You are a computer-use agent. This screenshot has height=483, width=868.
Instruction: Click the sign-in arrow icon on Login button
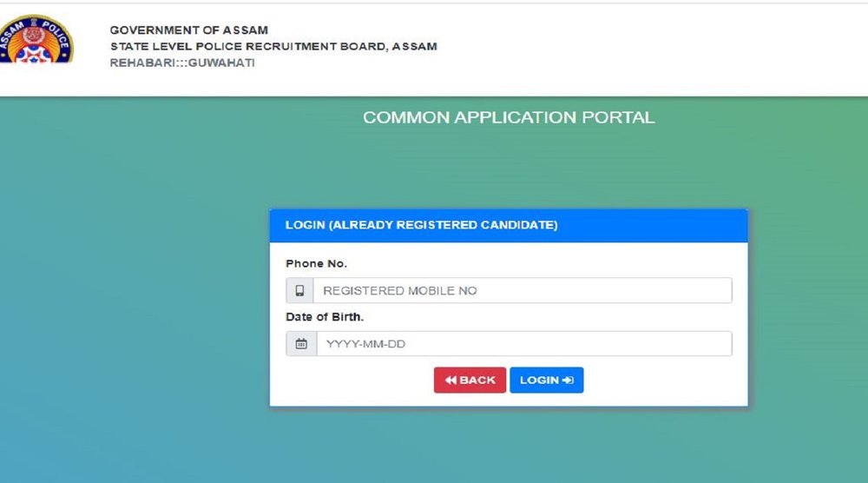point(569,380)
